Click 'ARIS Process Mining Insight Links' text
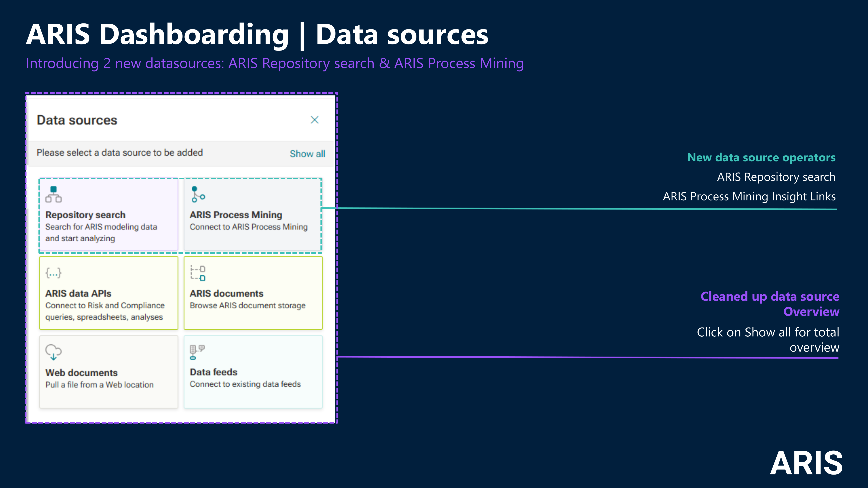 tap(749, 196)
